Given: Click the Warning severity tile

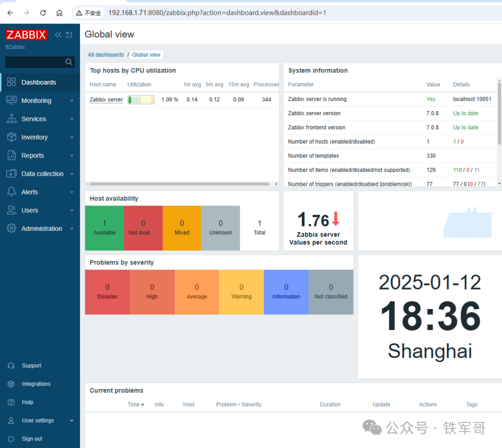Looking at the screenshot, I should pyautogui.click(x=241, y=292).
